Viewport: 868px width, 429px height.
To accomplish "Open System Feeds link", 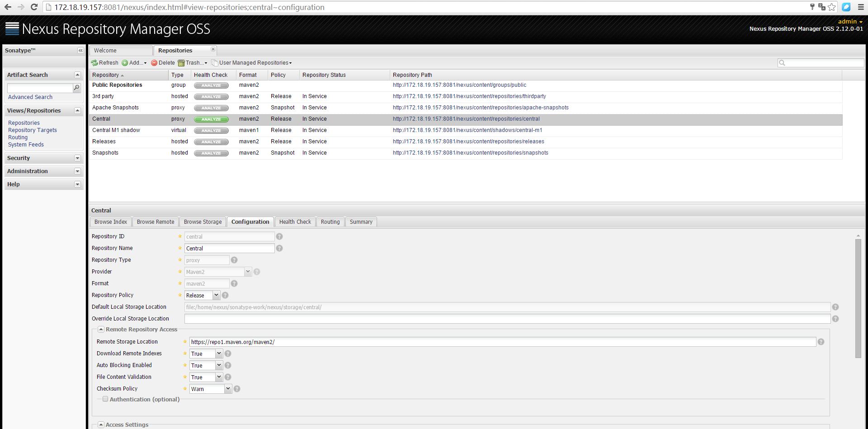I will click(26, 145).
